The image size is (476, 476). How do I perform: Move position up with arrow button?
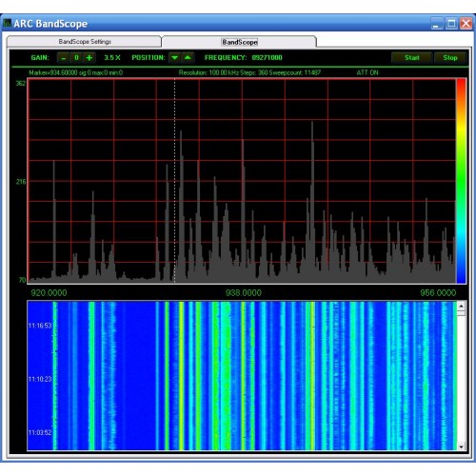pos(188,58)
